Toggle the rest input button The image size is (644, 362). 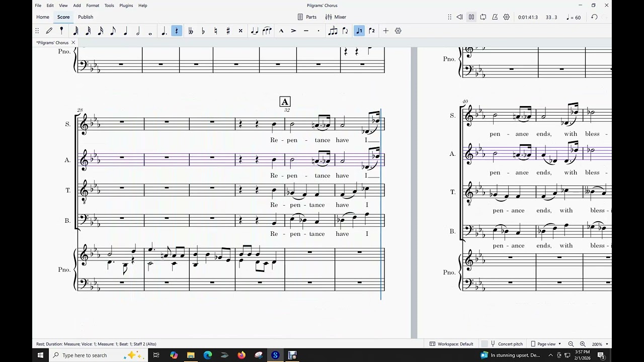pyautogui.click(x=177, y=31)
